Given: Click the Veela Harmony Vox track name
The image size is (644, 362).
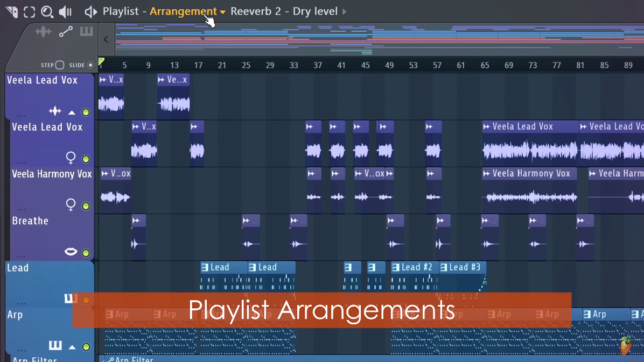Looking at the screenshot, I should tap(52, 174).
